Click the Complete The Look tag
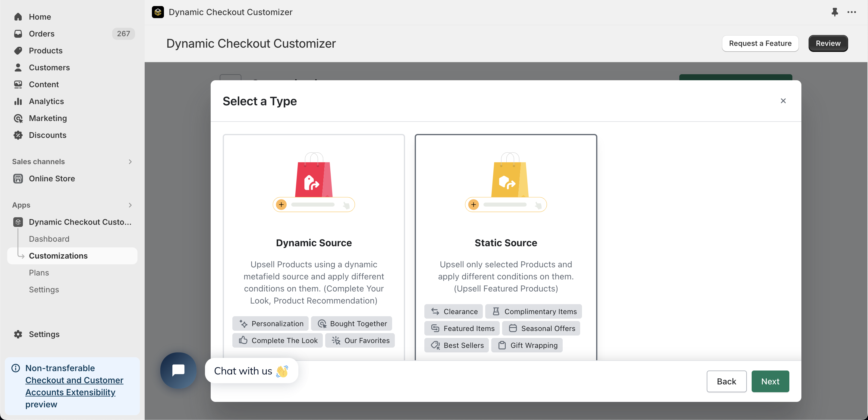This screenshot has height=420, width=868. click(x=277, y=340)
